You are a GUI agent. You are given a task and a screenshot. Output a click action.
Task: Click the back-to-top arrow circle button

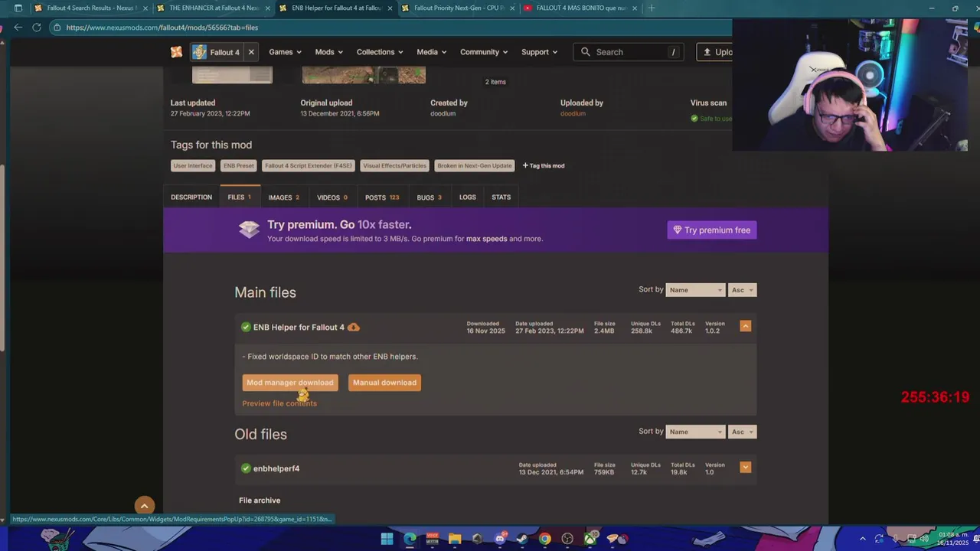pyautogui.click(x=144, y=506)
